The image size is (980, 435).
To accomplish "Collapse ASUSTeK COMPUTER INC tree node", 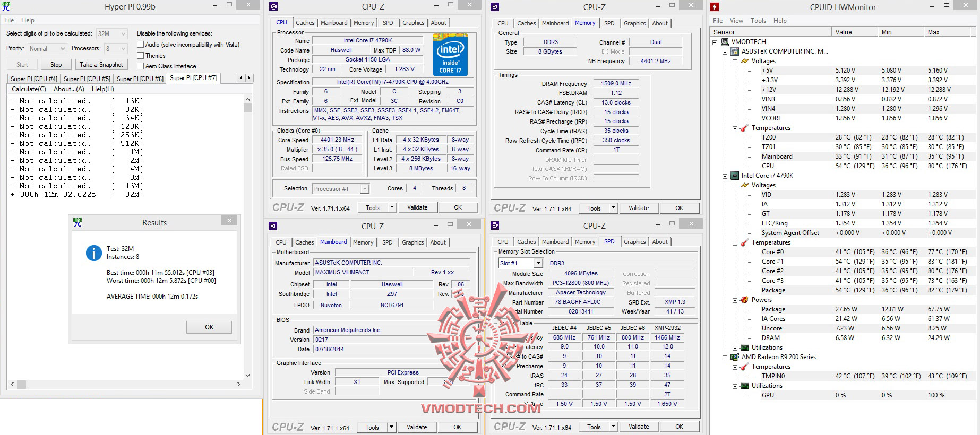I will [725, 51].
